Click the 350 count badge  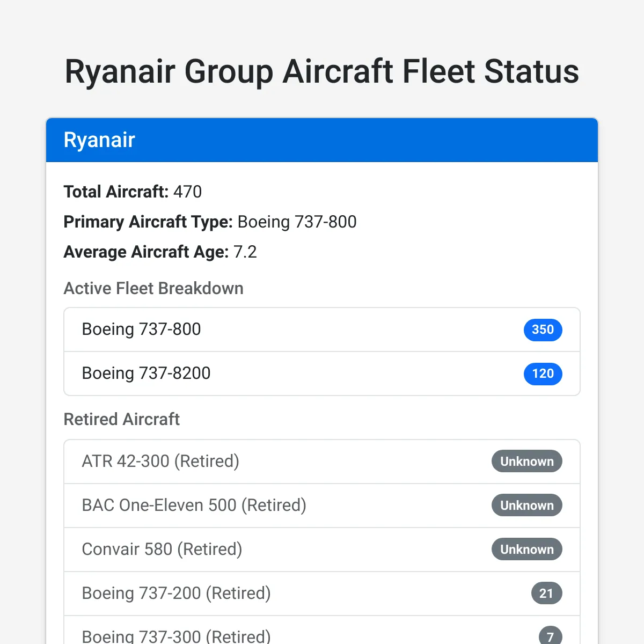pyautogui.click(x=543, y=330)
